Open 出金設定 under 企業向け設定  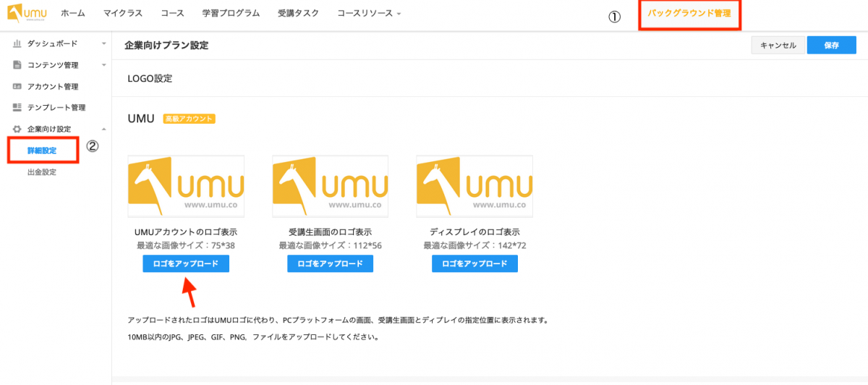[42, 172]
